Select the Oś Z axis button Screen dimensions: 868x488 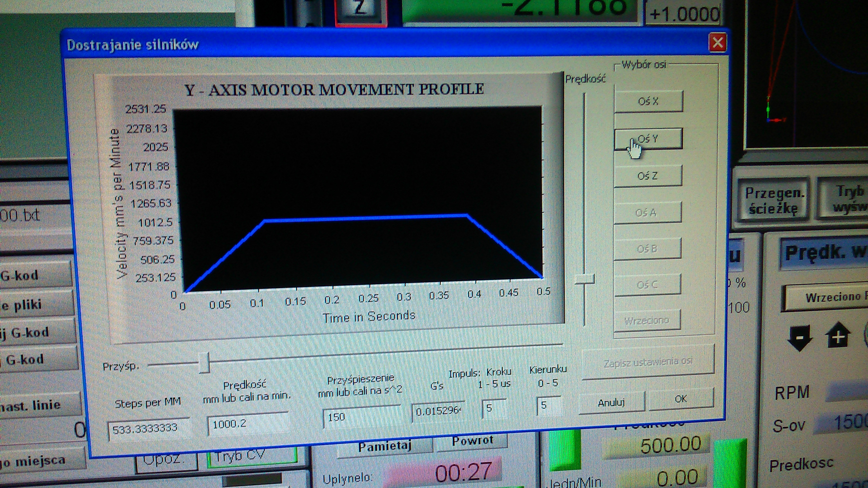(x=648, y=176)
